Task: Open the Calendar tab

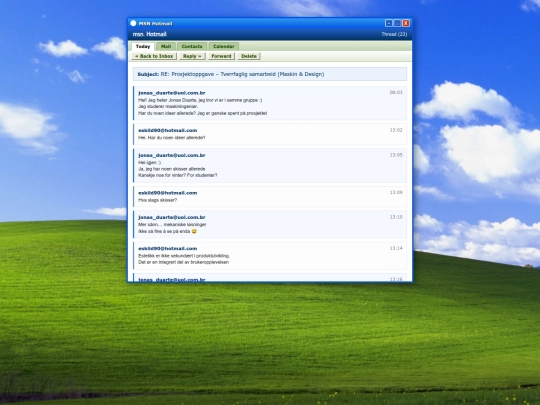Action: coord(224,46)
